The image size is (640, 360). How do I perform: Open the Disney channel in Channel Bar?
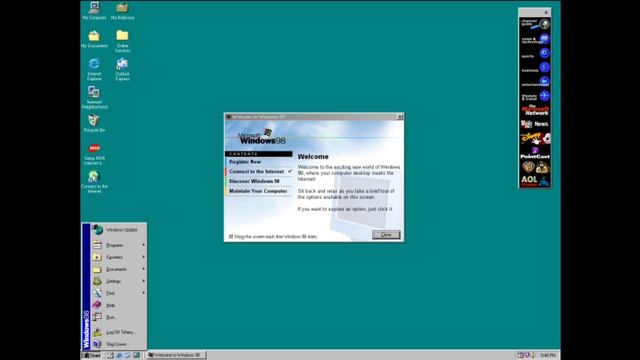[x=535, y=138]
